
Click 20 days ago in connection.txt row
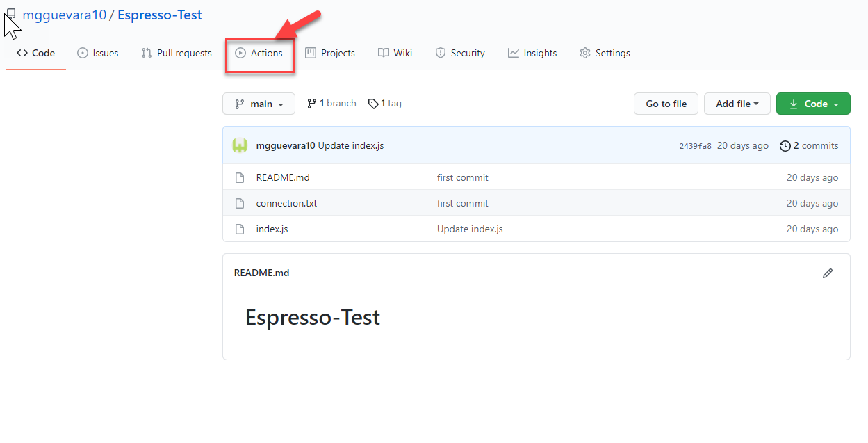(812, 203)
